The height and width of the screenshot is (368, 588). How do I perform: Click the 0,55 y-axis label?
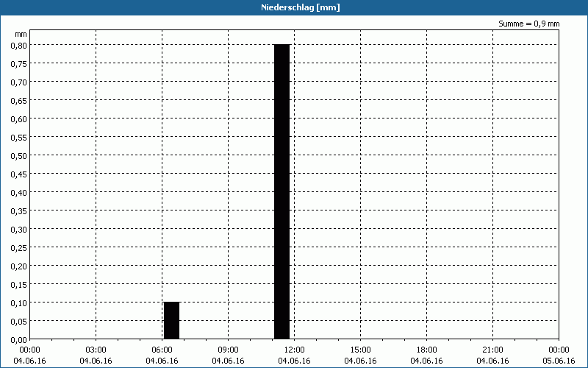coord(19,137)
